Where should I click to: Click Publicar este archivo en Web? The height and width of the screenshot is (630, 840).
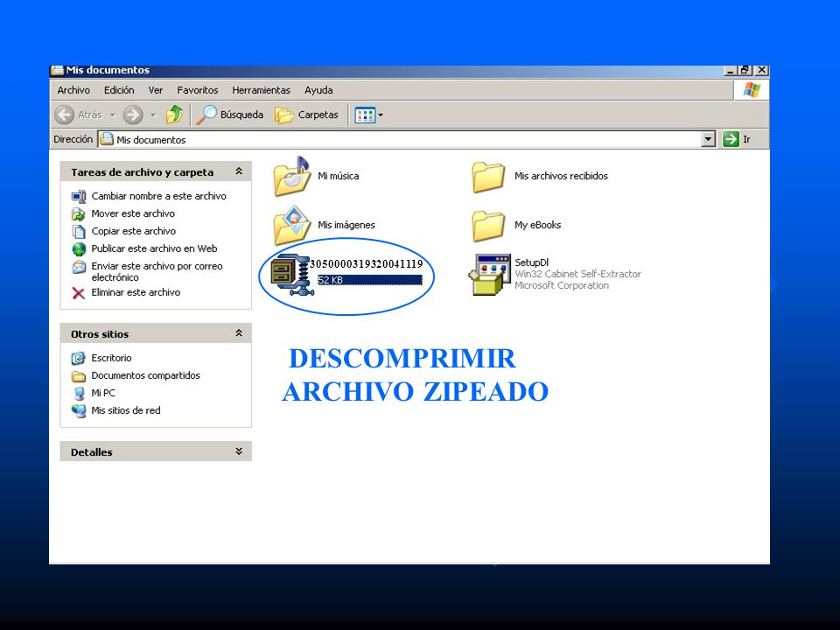pyautogui.click(x=154, y=248)
